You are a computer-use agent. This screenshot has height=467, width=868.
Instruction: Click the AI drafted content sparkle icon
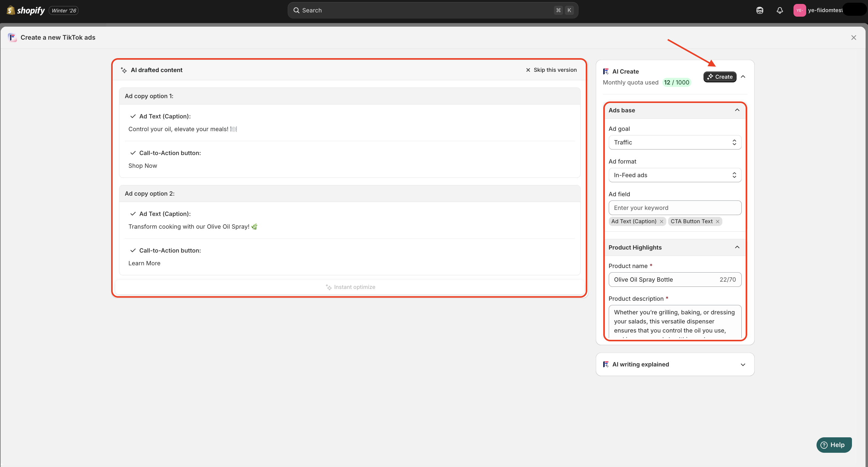[124, 70]
